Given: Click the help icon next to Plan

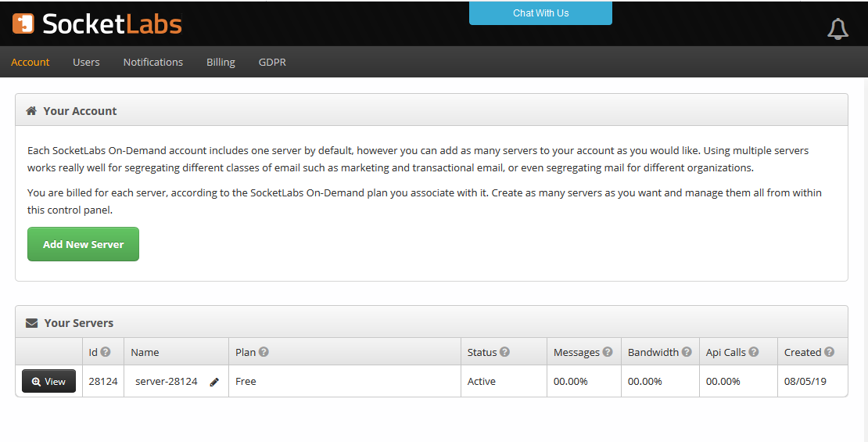Looking at the screenshot, I should pos(264,352).
